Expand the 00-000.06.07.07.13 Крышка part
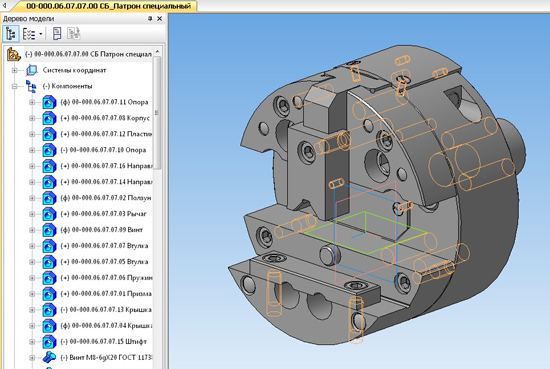Viewport: 550px width, 369px height. click(32, 310)
